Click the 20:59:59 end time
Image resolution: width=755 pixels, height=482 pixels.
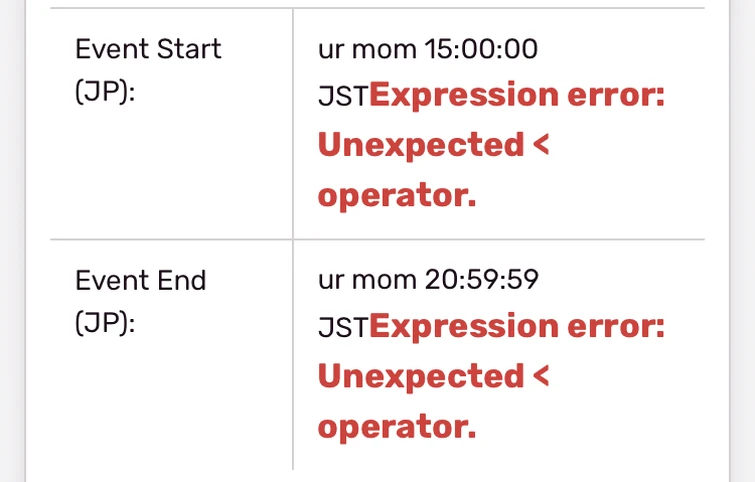481,280
